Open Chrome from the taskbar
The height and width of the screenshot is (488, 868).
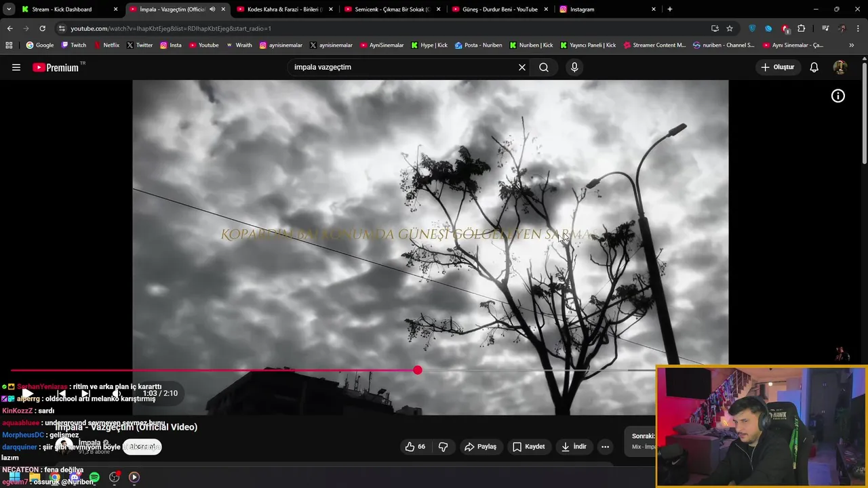[x=54, y=477]
